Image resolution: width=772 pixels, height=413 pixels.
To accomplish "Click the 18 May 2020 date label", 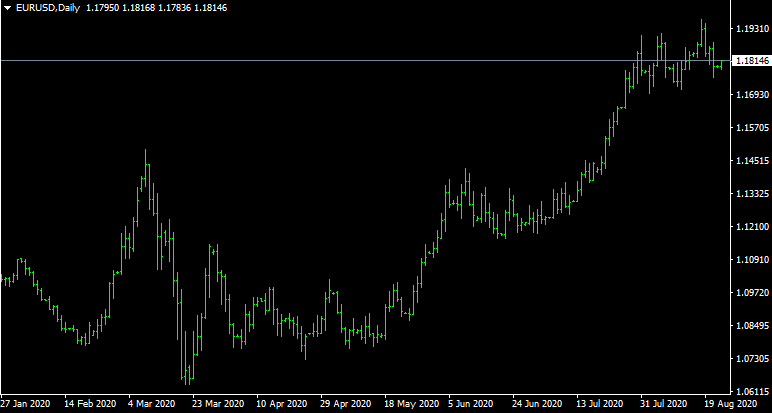I will [x=411, y=404].
